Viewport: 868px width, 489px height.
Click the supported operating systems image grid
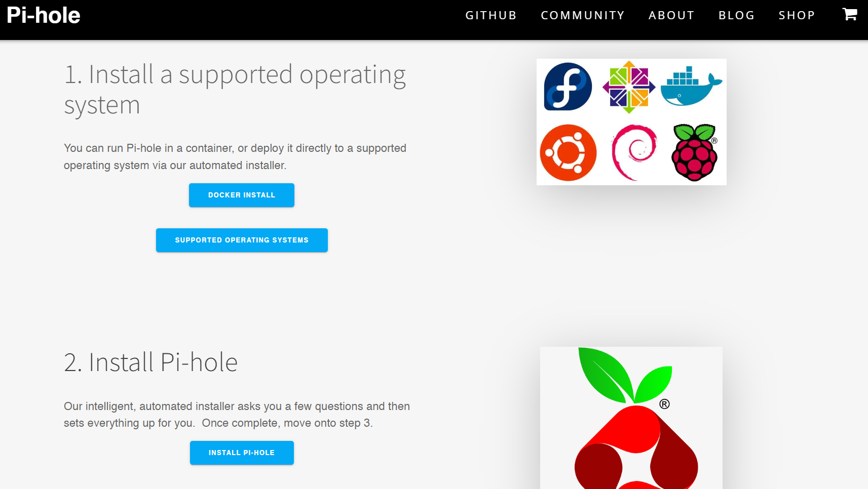[x=631, y=121]
